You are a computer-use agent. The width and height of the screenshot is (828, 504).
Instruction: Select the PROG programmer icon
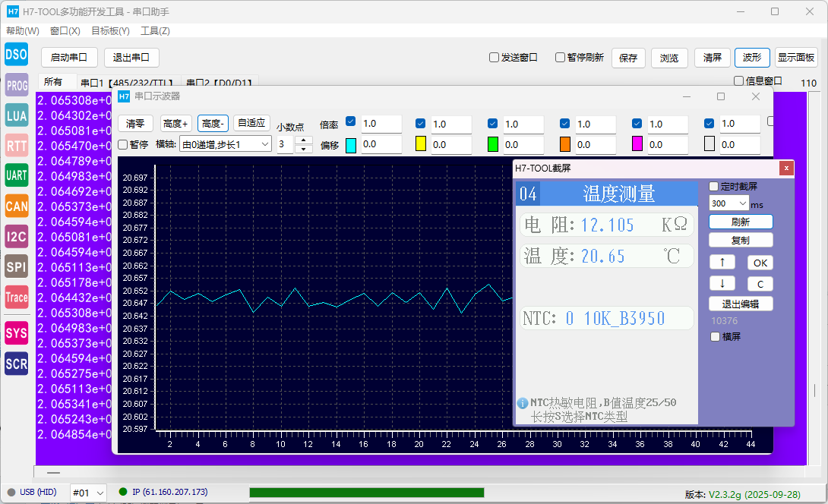(x=16, y=86)
